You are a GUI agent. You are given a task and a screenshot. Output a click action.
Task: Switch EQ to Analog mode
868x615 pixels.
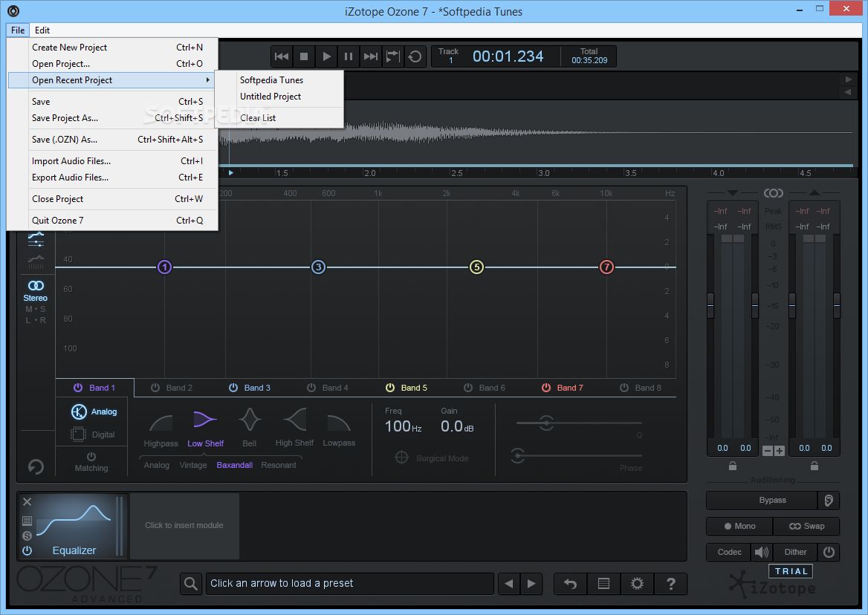pos(94,411)
